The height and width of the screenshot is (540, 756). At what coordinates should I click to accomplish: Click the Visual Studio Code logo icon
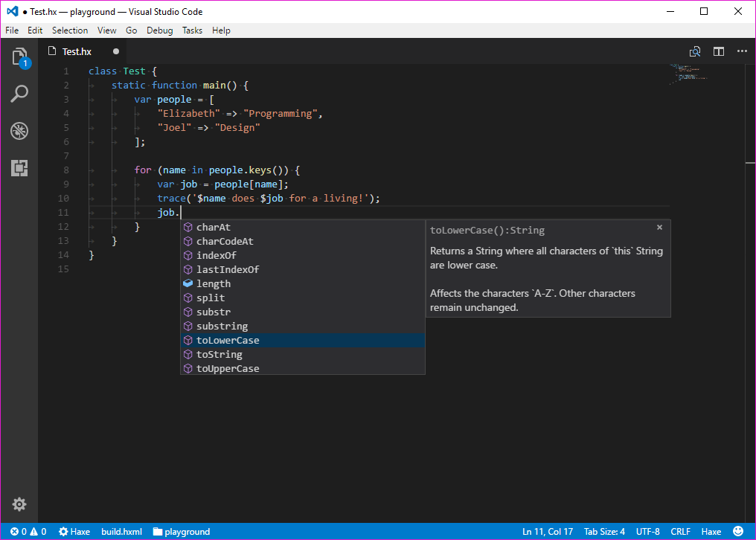click(x=13, y=11)
